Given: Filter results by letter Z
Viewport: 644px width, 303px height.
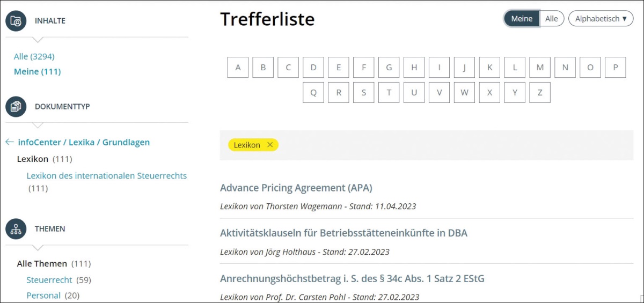Looking at the screenshot, I should pos(540,92).
